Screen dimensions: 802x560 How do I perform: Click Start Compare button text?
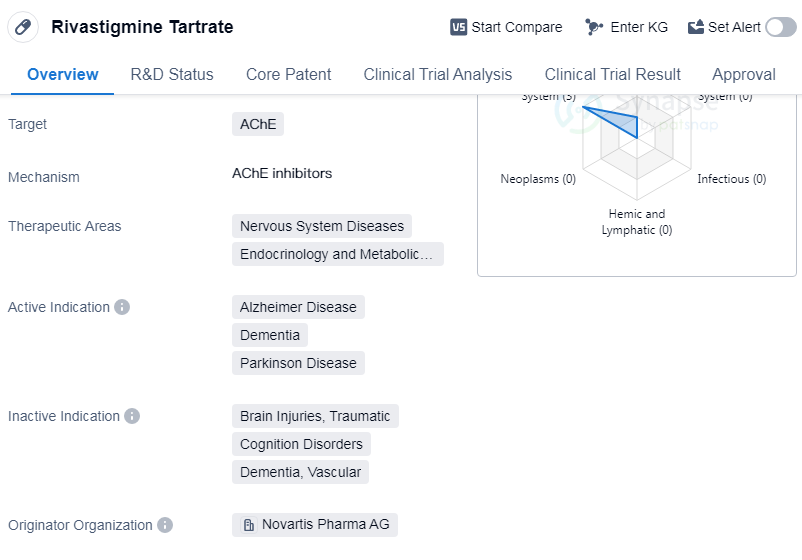(516, 27)
